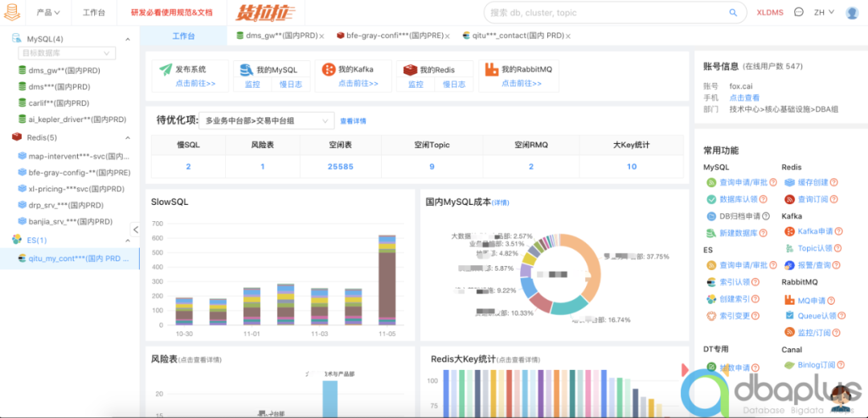The width and height of the screenshot is (868, 418).
Task: Click the 索引变更 icon
Action: click(711, 316)
